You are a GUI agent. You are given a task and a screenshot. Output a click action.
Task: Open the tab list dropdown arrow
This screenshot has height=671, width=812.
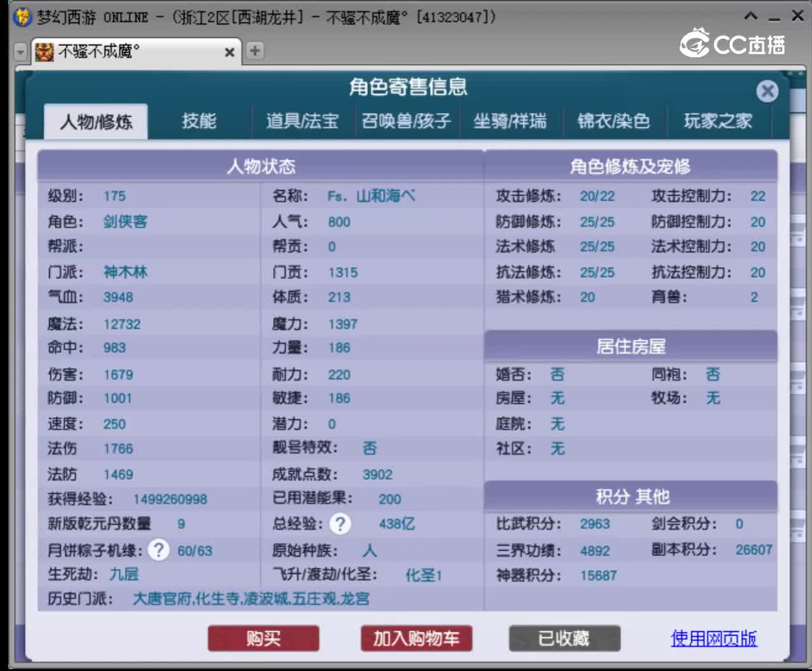pyautogui.click(x=20, y=52)
